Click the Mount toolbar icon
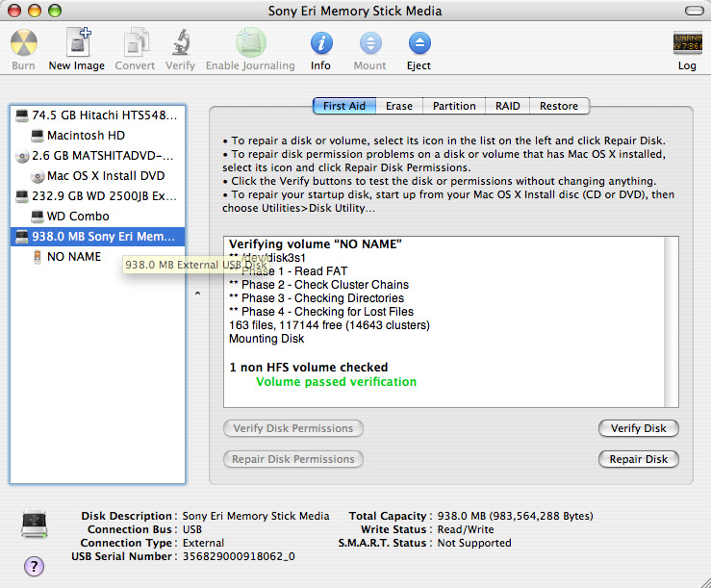The image size is (711, 588). click(369, 44)
